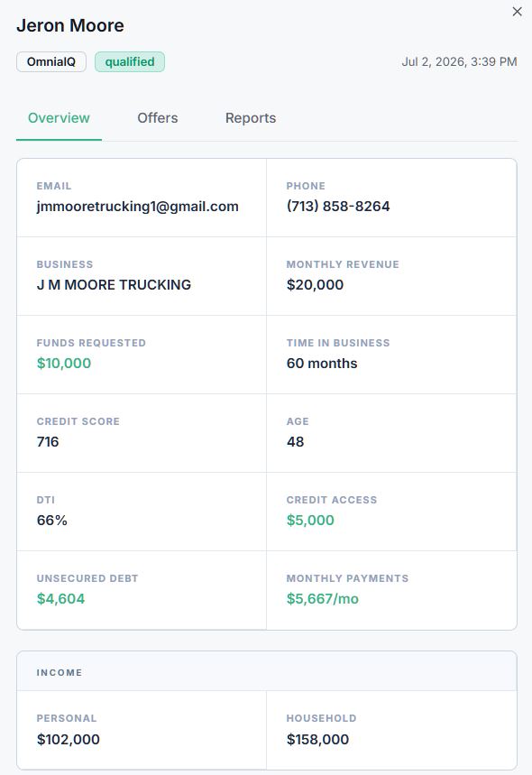This screenshot has height=775, width=532.
Task: Click the $4,604 unsecured debt amount
Action: (60, 599)
